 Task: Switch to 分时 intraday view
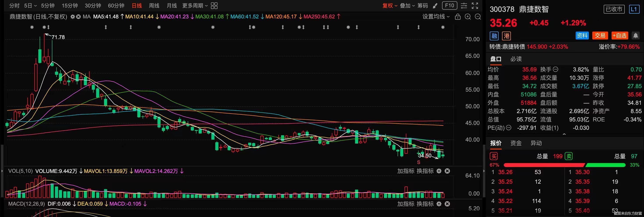point(14,5)
